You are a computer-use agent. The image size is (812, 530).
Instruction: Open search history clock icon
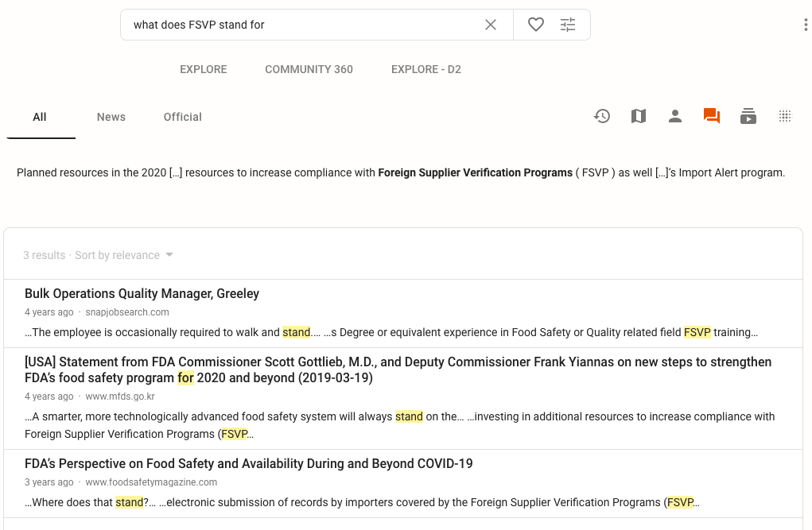(602, 116)
